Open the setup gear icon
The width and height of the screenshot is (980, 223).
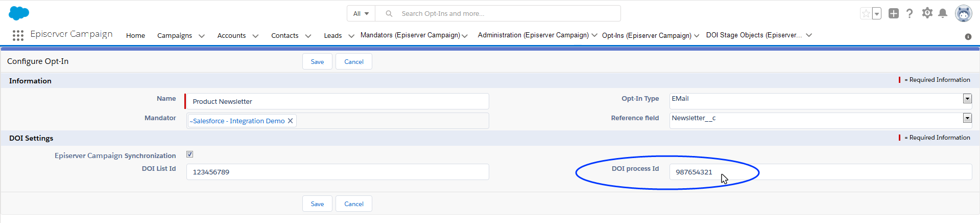(x=927, y=13)
